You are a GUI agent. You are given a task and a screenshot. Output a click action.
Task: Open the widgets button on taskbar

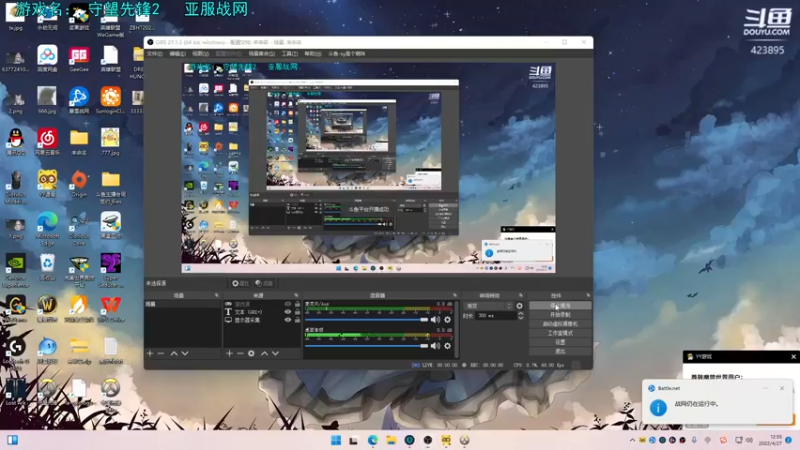12,440
